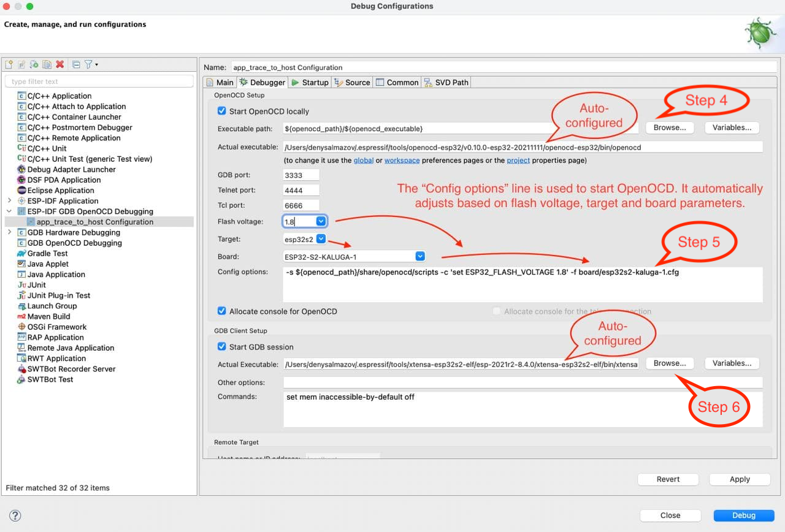Expand the ESP-IDF Application tree node

pos(9,201)
